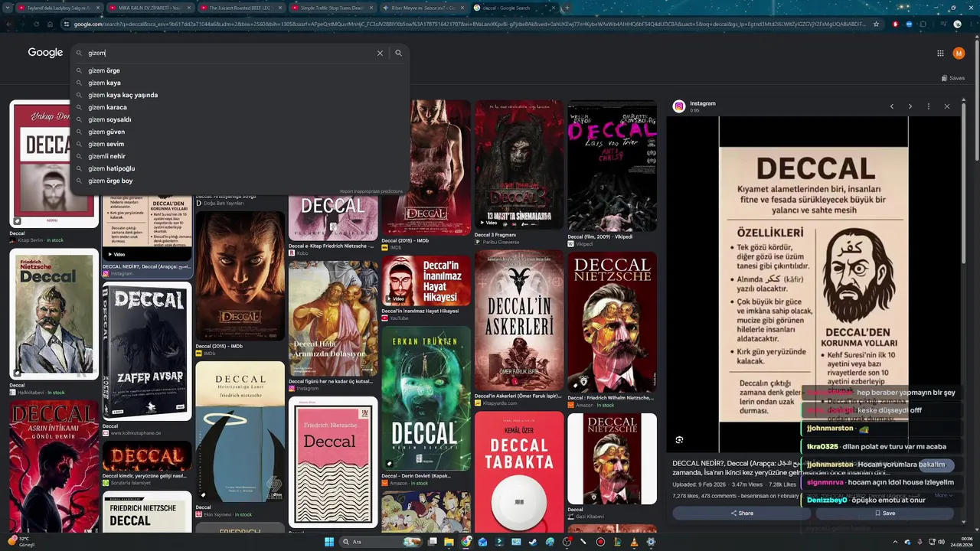Submit search with the magnifier icon
This screenshot has width=980, height=551.
[398, 54]
